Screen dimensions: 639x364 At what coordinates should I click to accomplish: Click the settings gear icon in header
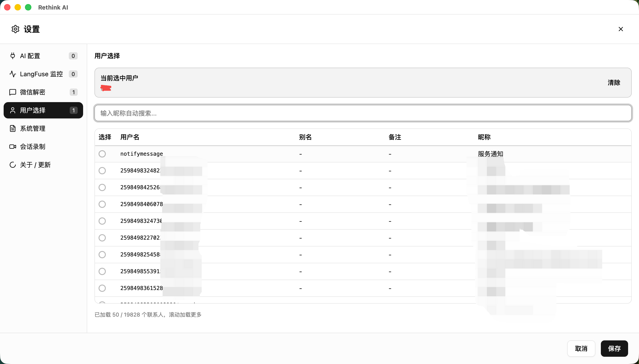(15, 29)
